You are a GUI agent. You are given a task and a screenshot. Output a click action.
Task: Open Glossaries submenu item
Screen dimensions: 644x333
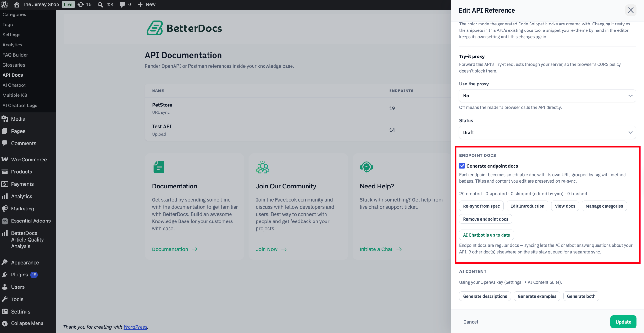click(14, 65)
